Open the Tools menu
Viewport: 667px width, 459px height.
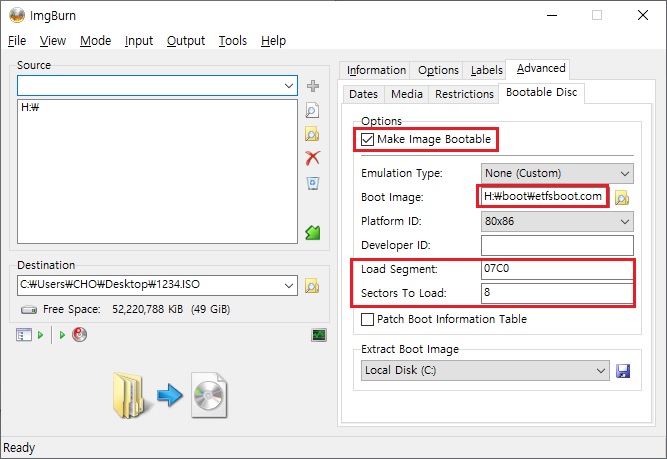coord(233,41)
